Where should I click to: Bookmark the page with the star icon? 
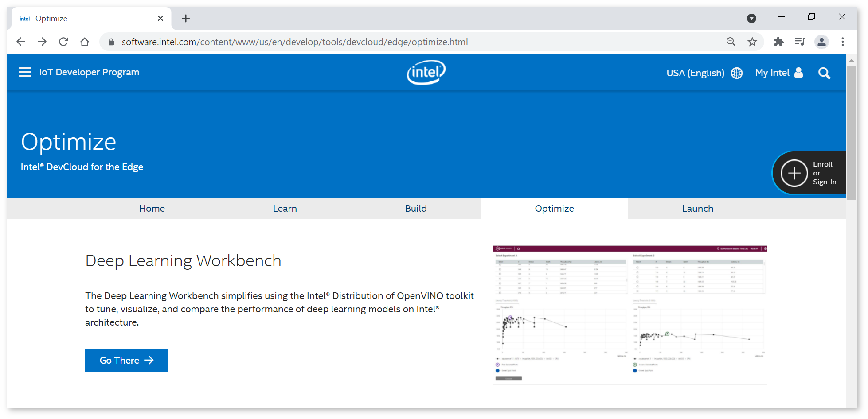coord(752,42)
